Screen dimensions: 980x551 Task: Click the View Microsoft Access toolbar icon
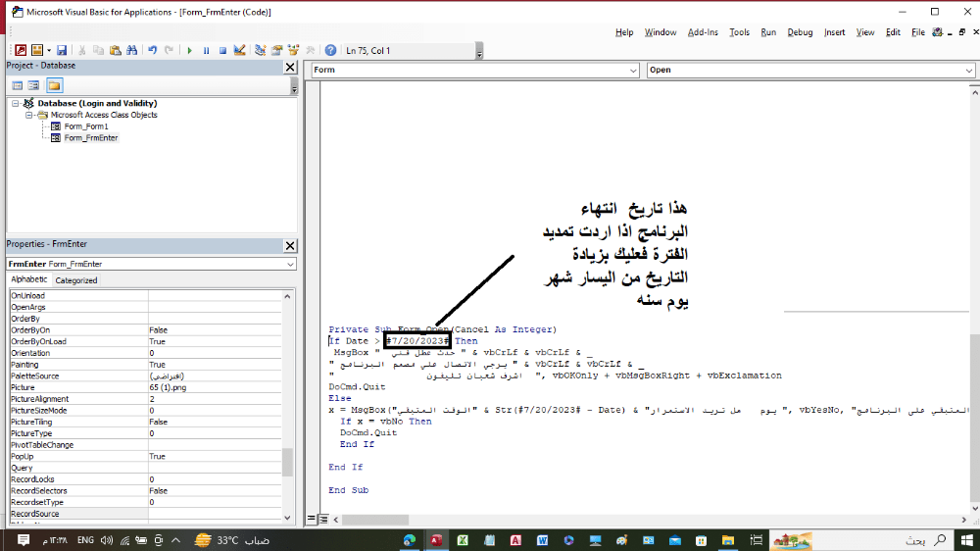pos(21,50)
